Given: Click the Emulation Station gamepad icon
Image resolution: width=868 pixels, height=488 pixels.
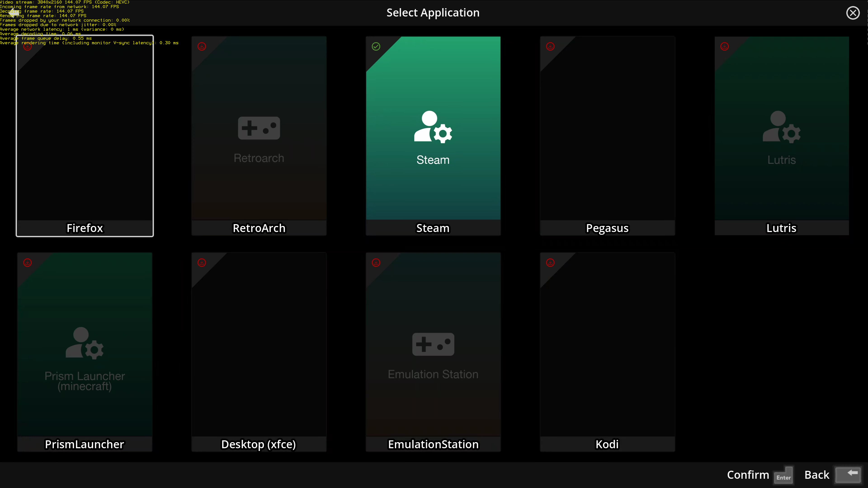Looking at the screenshot, I should tap(433, 344).
